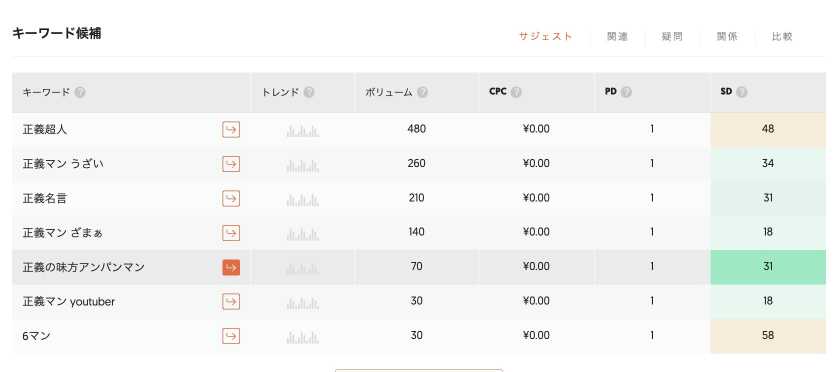Viewport: 839px width, 372px height.
Task: Select the サジェスト tab
Action: (545, 36)
